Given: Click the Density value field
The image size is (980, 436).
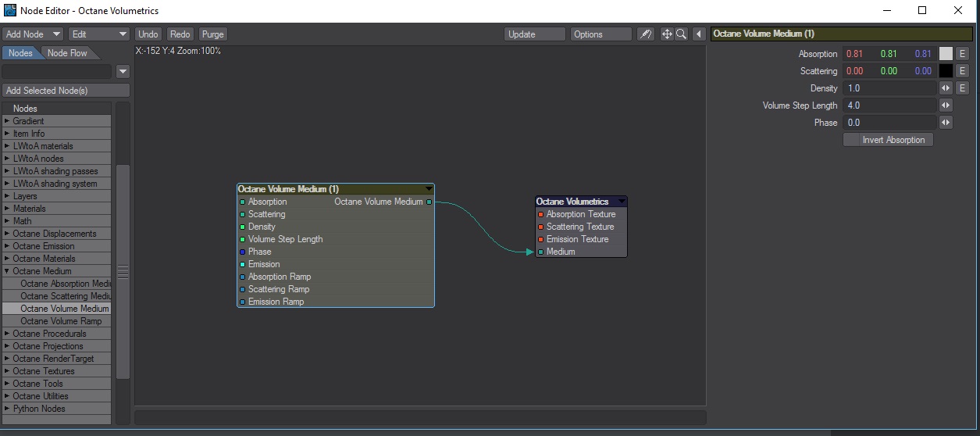Looking at the screenshot, I should click(889, 88).
